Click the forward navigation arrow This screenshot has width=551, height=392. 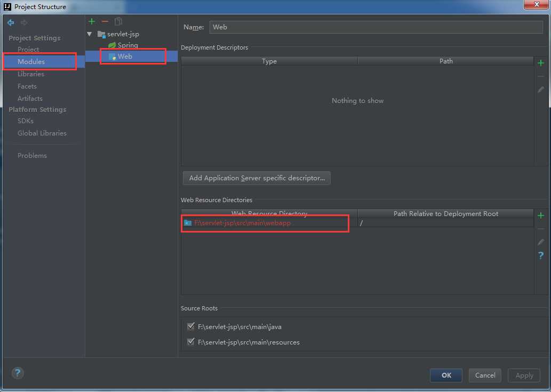(24, 22)
